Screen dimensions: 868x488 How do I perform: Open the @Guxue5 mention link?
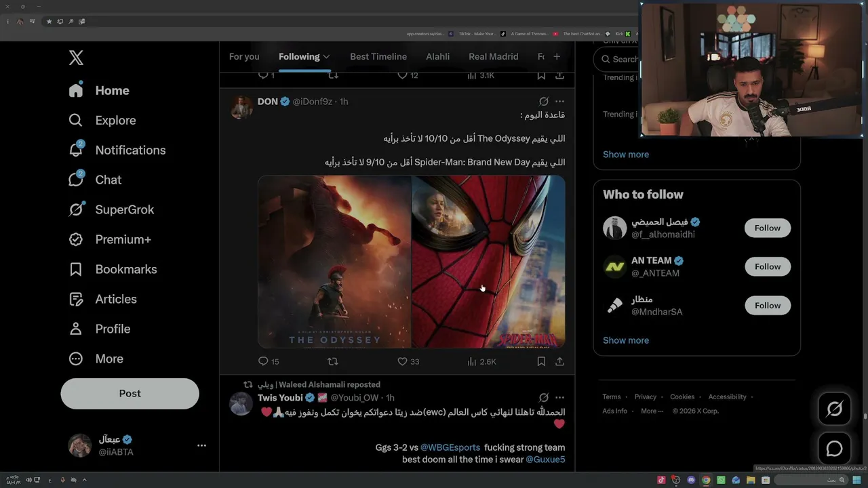click(x=545, y=460)
